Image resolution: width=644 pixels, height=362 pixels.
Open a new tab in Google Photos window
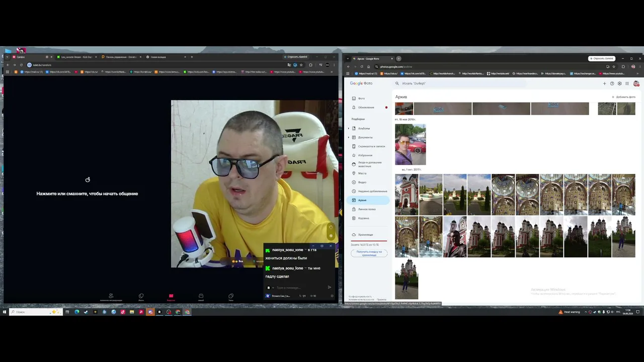tap(398, 59)
